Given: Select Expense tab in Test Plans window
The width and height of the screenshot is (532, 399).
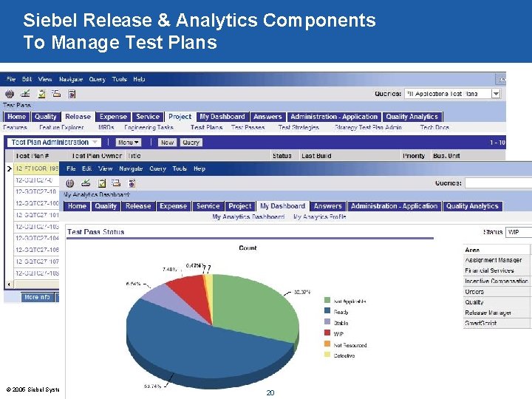Looking at the screenshot, I should pyautogui.click(x=113, y=117).
